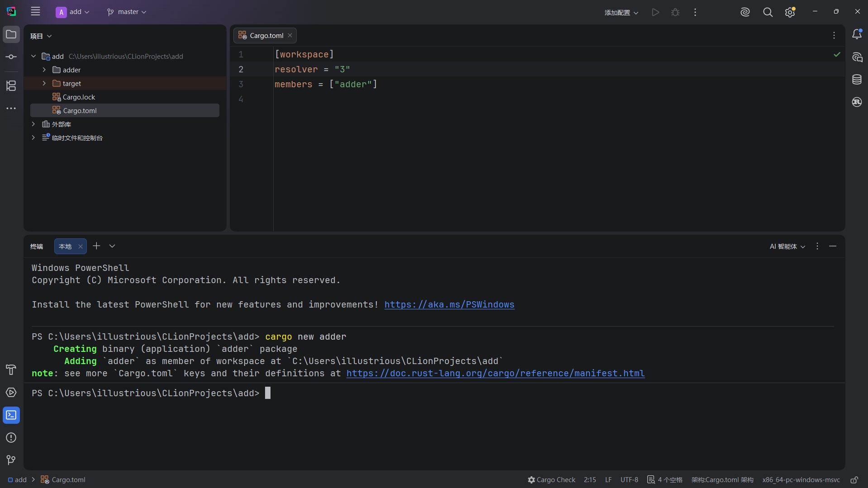Viewport: 868px width, 488px height.
Task: Select Cargo.toml in project tree
Action: click(125, 111)
